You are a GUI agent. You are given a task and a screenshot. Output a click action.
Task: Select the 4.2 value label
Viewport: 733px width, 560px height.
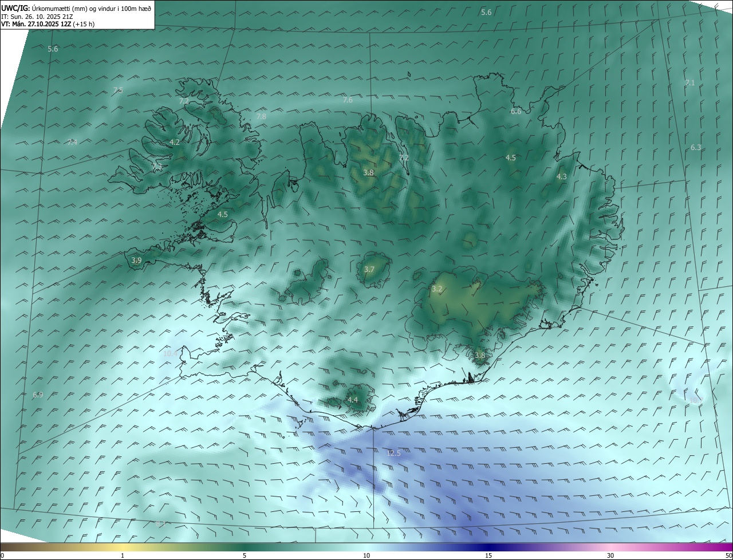[175, 142]
